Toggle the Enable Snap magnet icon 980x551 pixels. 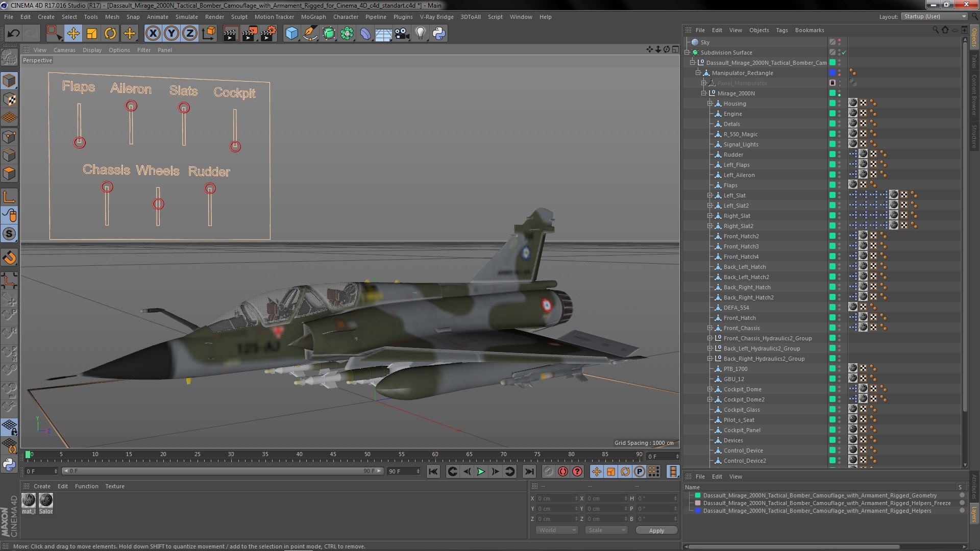point(9,258)
